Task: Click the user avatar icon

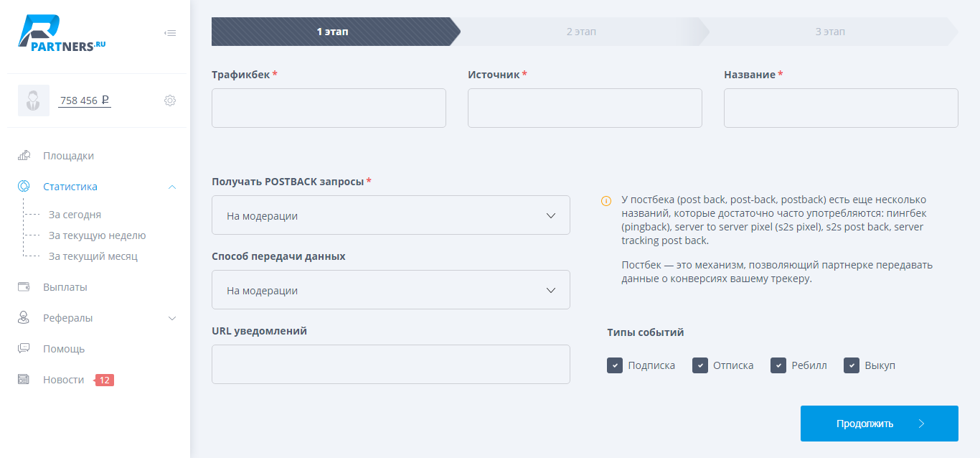Action: click(34, 101)
